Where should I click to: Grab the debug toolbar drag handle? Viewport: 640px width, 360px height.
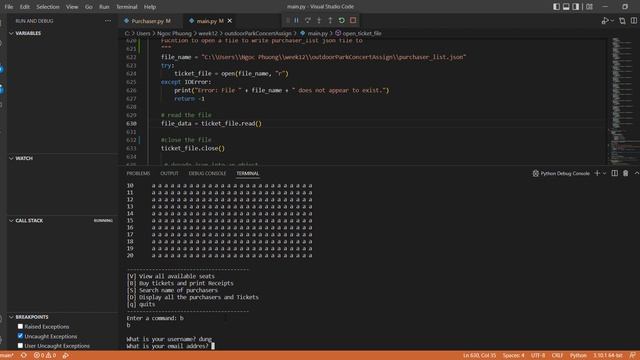288,20
